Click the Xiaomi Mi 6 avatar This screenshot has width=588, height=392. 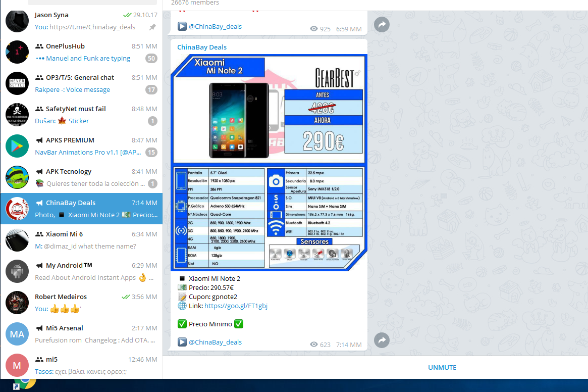point(17,240)
